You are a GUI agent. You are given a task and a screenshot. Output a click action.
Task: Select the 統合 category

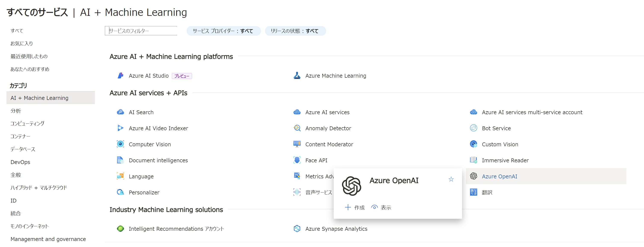[x=15, y=213]
